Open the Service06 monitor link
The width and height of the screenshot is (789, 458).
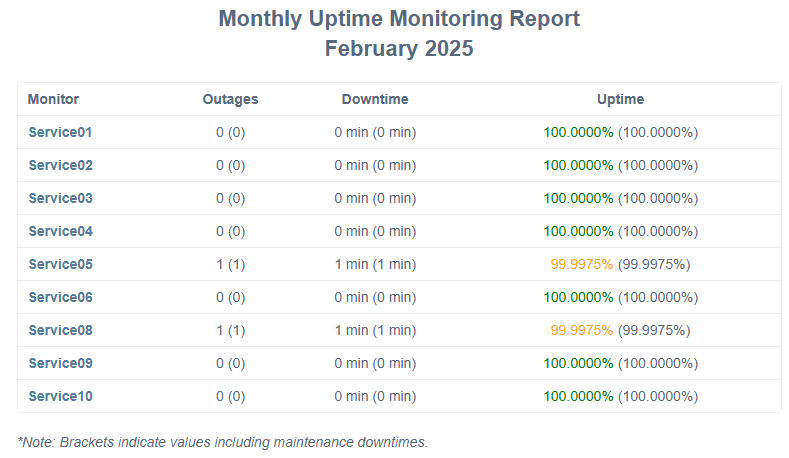[60, 297]
